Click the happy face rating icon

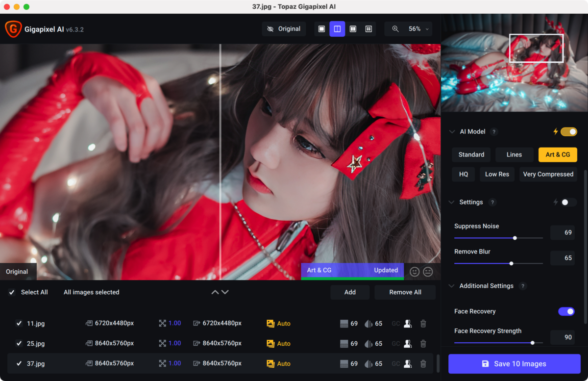pyautogui.click(x=415, y=271)
